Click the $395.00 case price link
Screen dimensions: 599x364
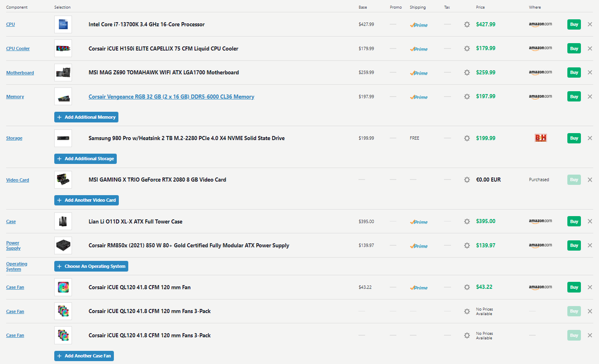tap(486, 221)
